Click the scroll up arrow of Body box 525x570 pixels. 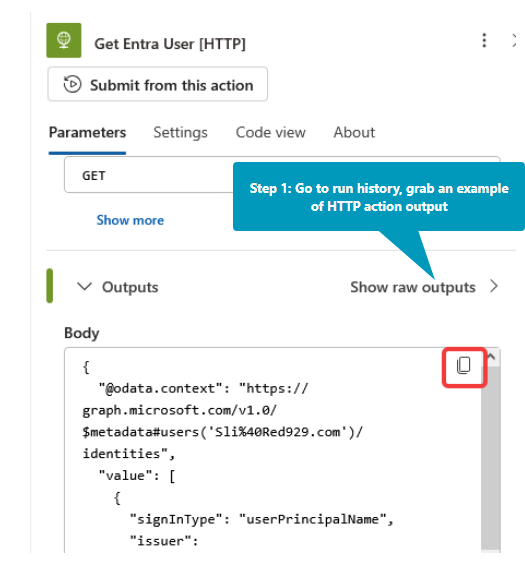coord(491,357)
